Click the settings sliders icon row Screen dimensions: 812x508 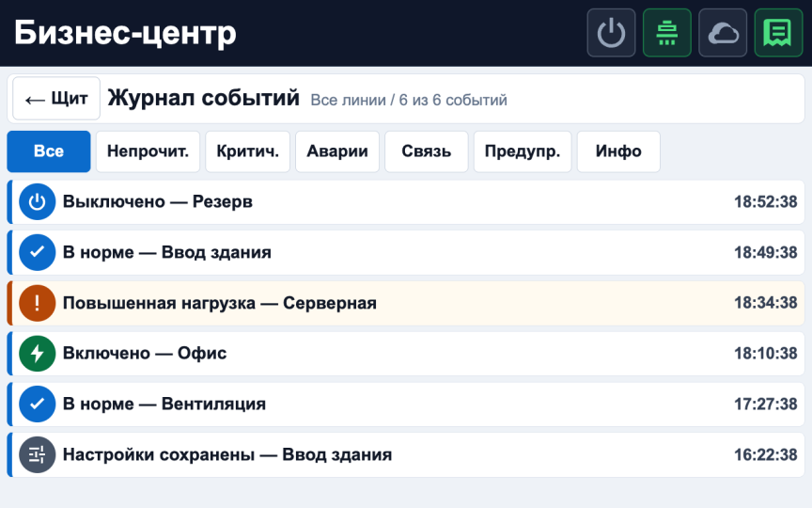tap(38, 454)
